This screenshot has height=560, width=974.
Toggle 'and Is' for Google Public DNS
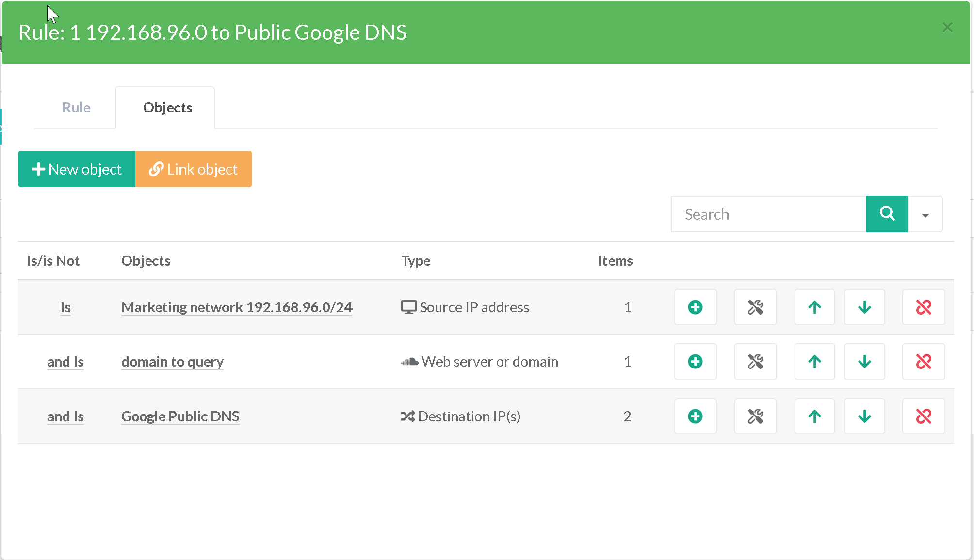click(x=65, y=416)
